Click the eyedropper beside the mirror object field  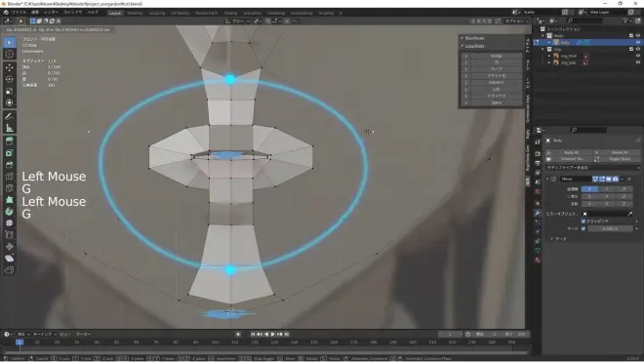click(630, 214)
